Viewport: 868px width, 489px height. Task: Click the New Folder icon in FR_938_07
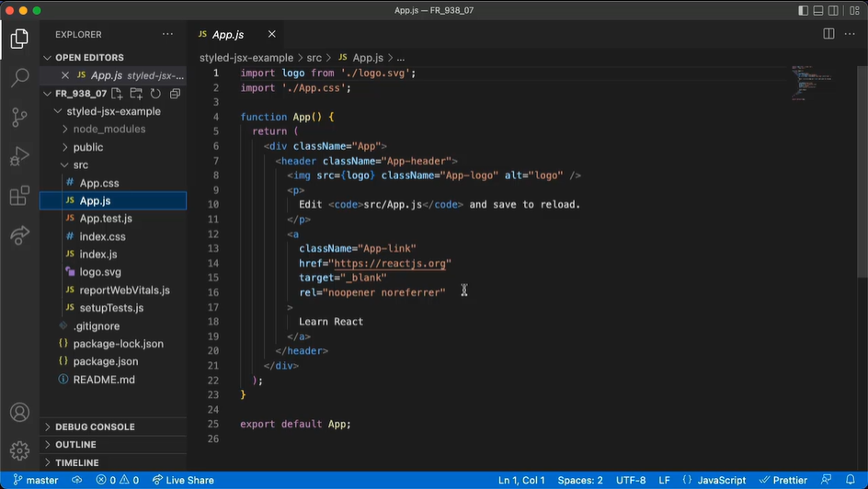pos(136,94)
